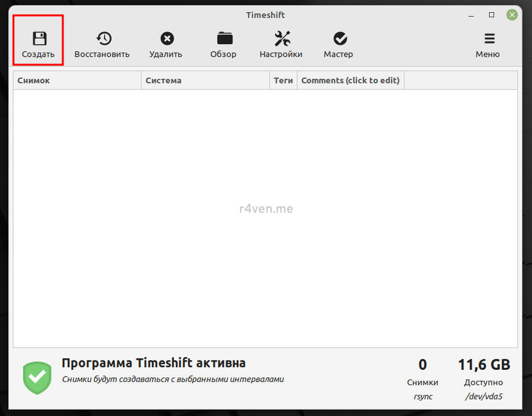The image size is (532, 416).
Task: Open Настройки (Settings) wrench icon
Action: coord(281,39)
